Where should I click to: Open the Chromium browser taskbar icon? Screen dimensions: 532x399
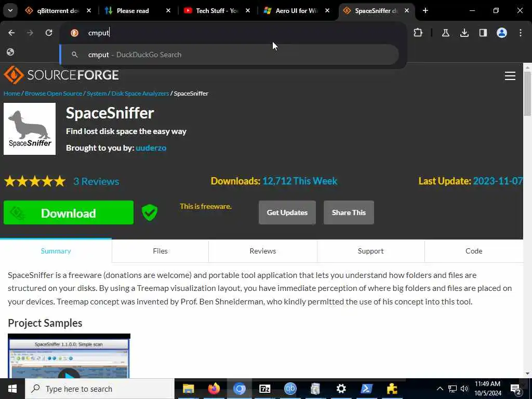coord(239,389)
